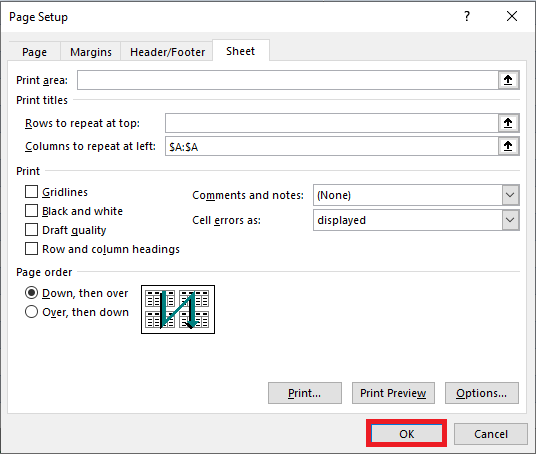This screenshot has width=536, height=454.
Task: Go to the Header/Footer tab
Action: tap(167, 52)
